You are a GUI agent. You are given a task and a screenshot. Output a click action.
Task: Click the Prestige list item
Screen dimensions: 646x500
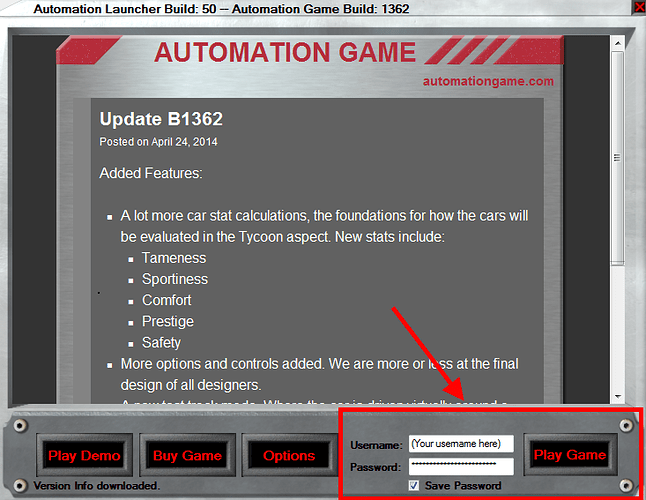coord(168,321)
